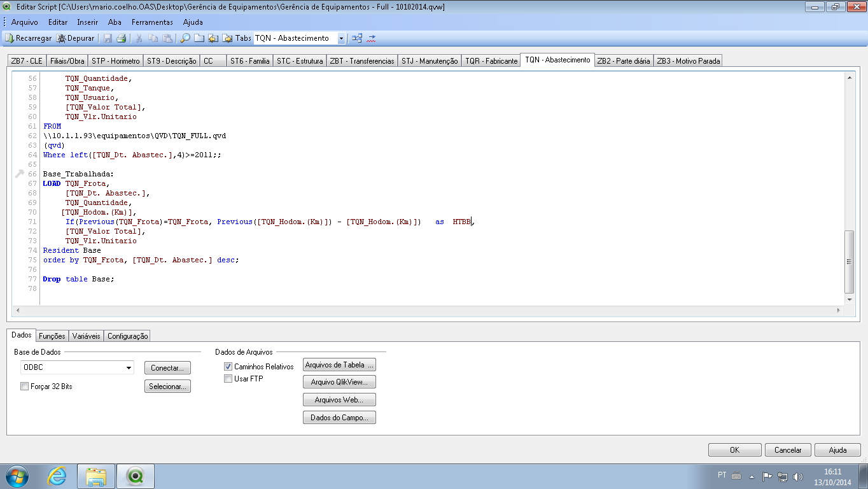Image resolution: width=868 pixels, height=489 pixels.
Task: Select the ST9 - Descrição tab
Action: 172,61
